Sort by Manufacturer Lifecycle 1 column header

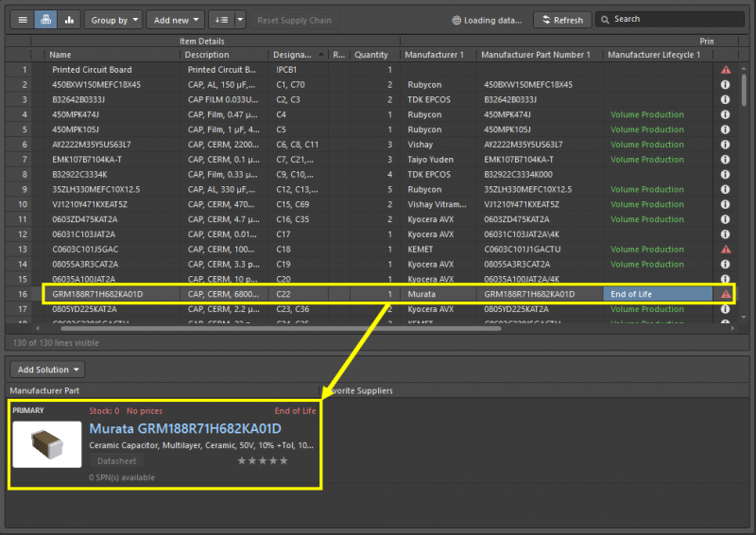(x=654, y=55)
